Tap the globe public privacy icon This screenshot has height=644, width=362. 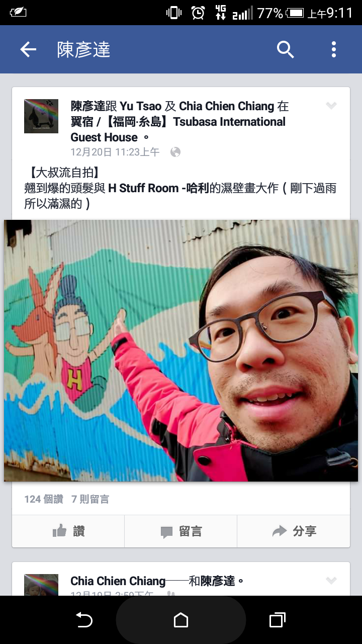click(175, 152)
